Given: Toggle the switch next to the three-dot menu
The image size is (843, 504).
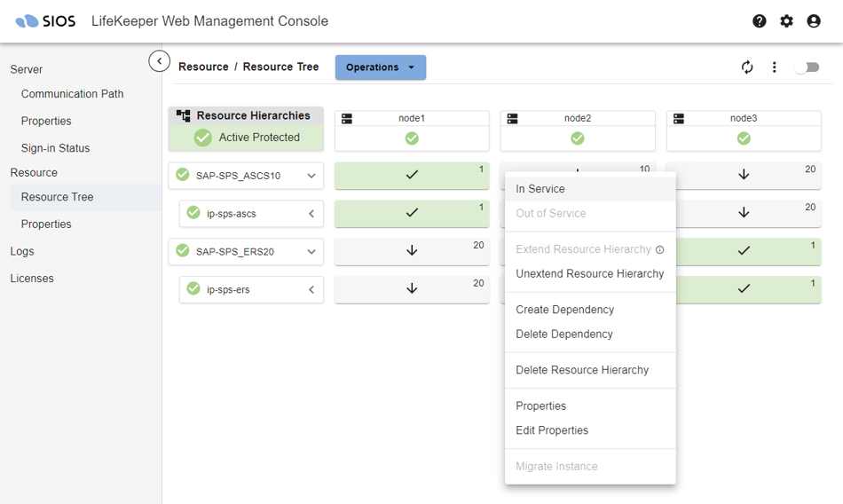Looking at the screenshot, I should coord(808,67).
